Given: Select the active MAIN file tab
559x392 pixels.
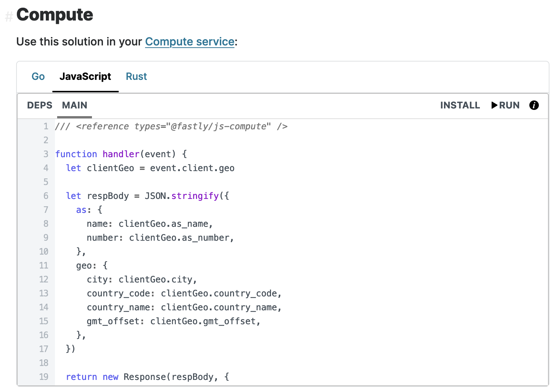Looking at the screenshot, I should tap(74, 106).
